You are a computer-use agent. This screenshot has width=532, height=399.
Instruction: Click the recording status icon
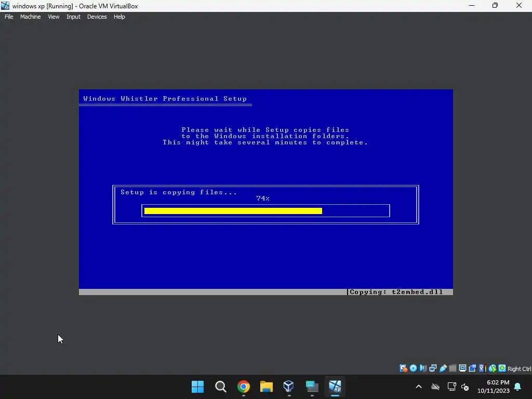(x=472, y=368)
